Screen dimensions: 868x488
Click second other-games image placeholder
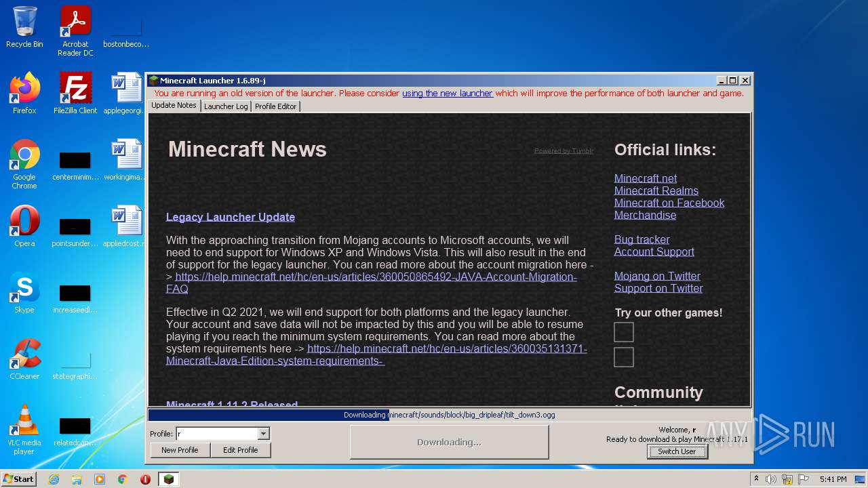(x=624, y=357)
